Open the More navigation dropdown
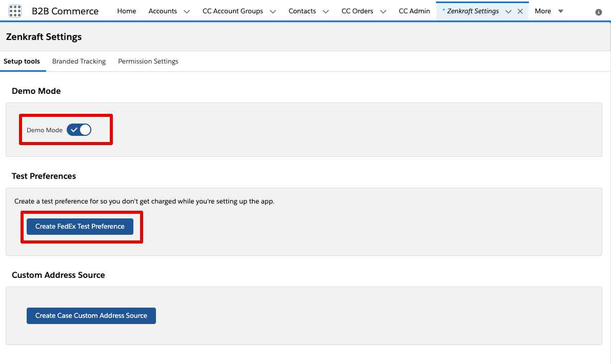Screen dimensions: 611x364 pyautogui.click(x=549, y=11)
